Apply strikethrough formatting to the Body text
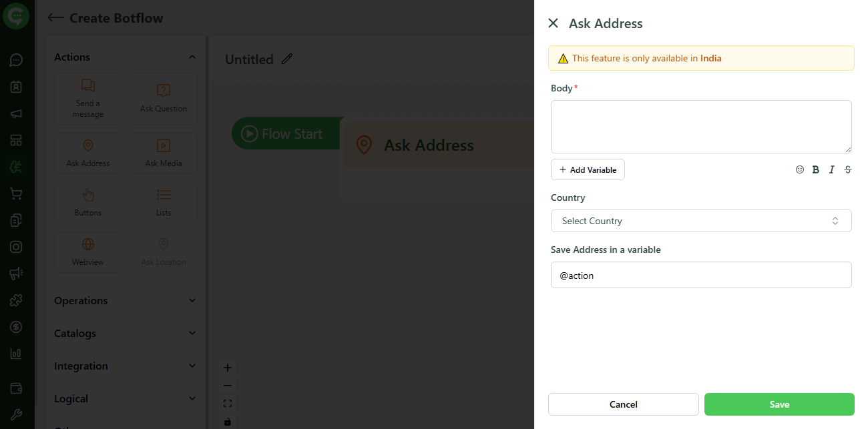Image resolution: width=868 pixels, height=429 pixels. [x=847, y=169]
